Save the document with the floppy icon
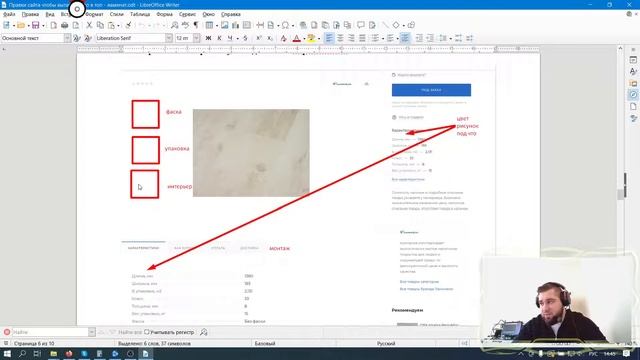Image resolution: width=640 pixels, height=360 pixels. 36,25
